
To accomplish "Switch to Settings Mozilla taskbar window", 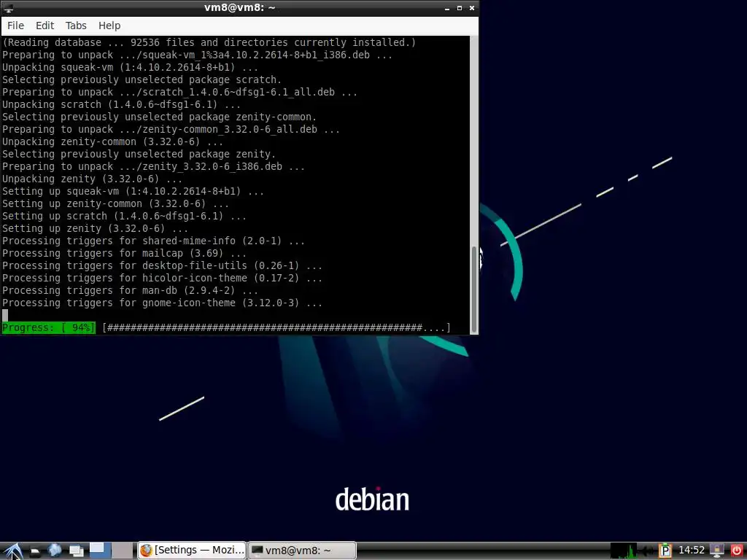I will tap(192, 551).
